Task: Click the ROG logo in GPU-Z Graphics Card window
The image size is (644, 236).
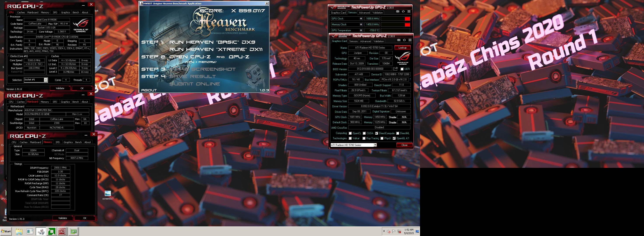Action: (x=403, y=58)
